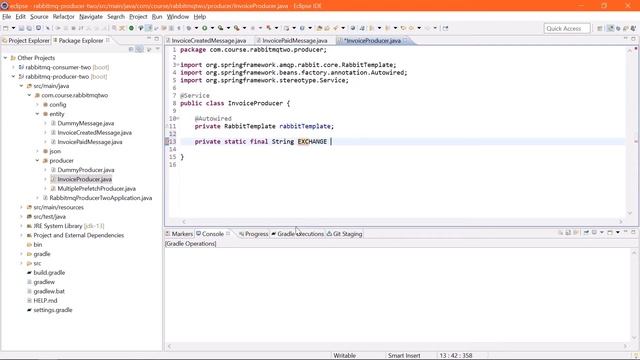Screen dimensions: 640x360
Task: Toggle the fold marker at @Autowired line
Action: [x=178, y=118]
